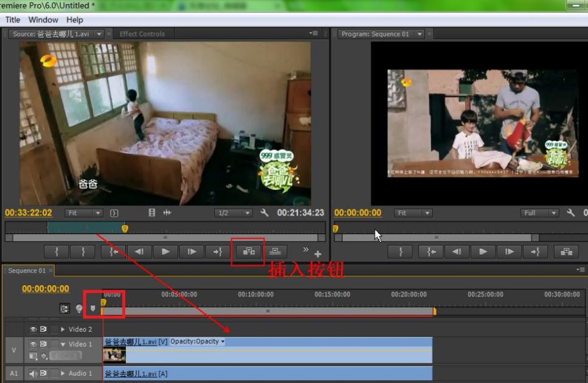Select the Source clip tab

[x=51, y=33]
